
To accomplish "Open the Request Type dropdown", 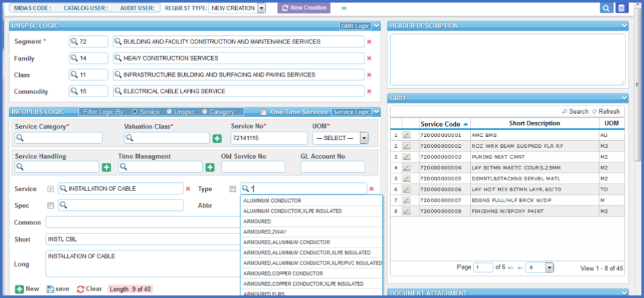I will [x=261, y=8].
